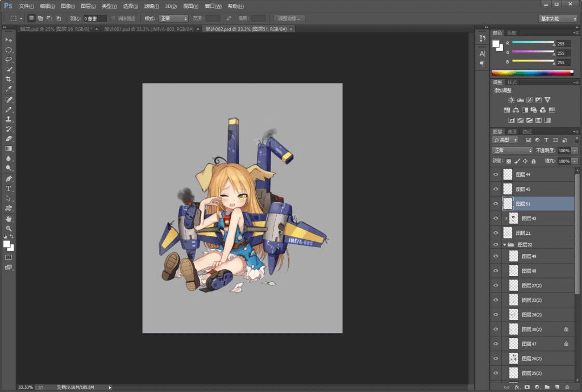Screen dimensions: 582x392
Task: Open the 滤镜(T) menu
Action: [x=151, y=6]
